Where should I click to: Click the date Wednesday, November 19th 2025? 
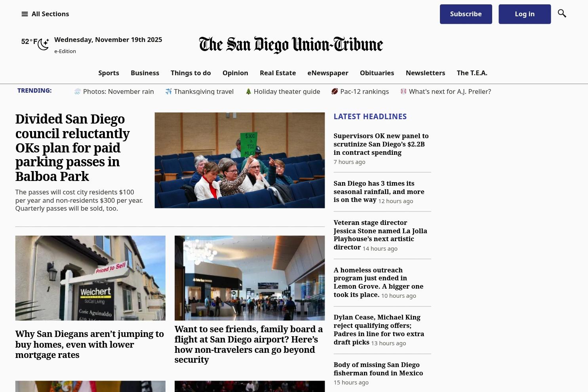click(x=108, y=40)
